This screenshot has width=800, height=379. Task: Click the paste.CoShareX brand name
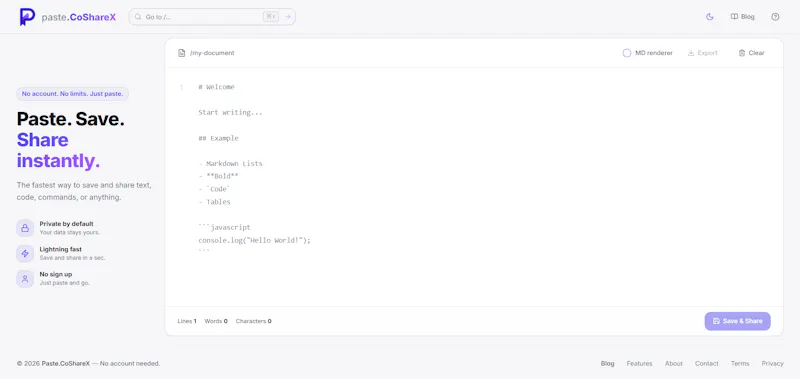(79, 17)
